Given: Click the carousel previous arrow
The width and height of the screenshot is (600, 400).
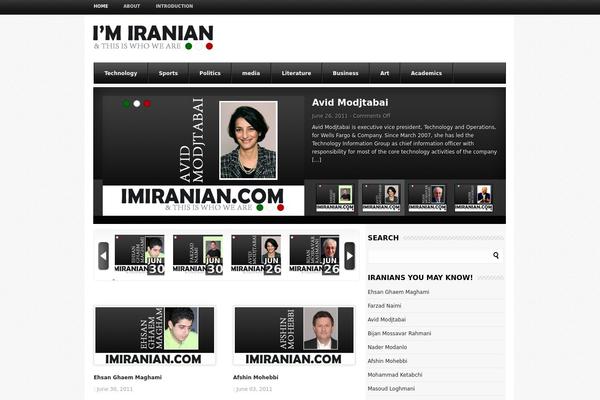Looking at the screenshot, I should point(103,256).
